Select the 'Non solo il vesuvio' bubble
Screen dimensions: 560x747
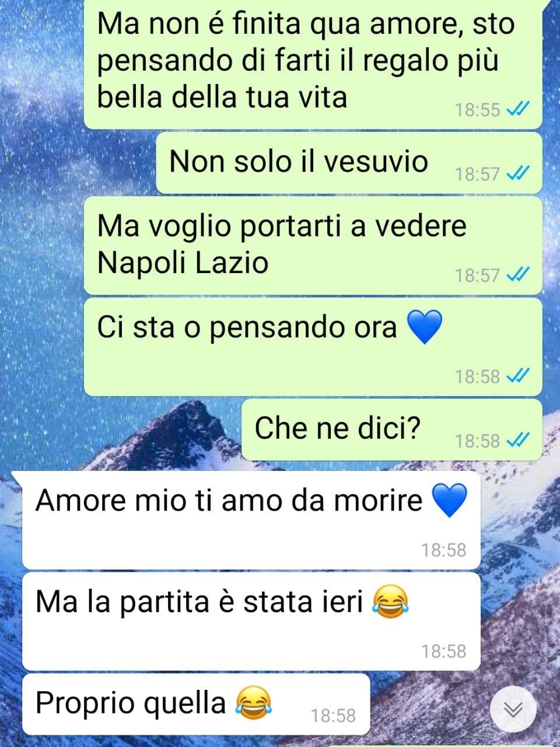[349, 163]
